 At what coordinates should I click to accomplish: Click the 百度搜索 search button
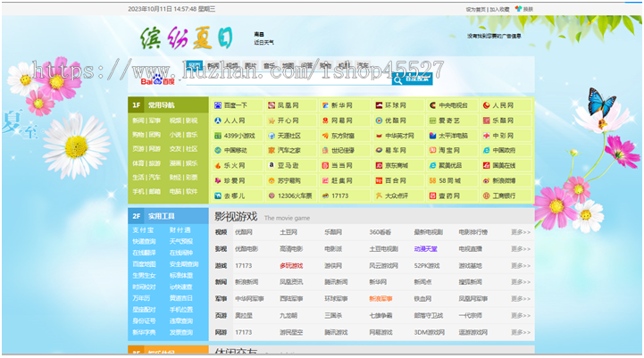[x=412, y=79]
